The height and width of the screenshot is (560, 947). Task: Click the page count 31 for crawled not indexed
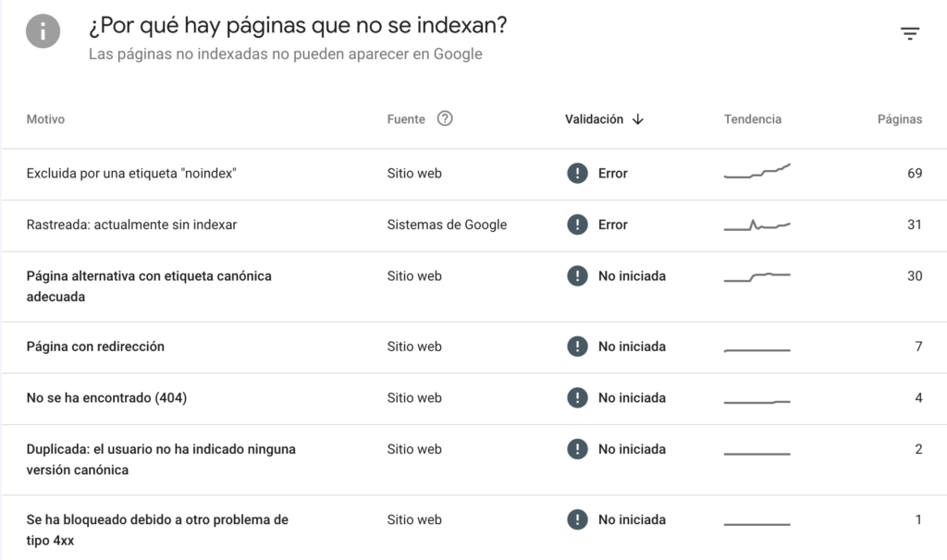tap(914, 224)
